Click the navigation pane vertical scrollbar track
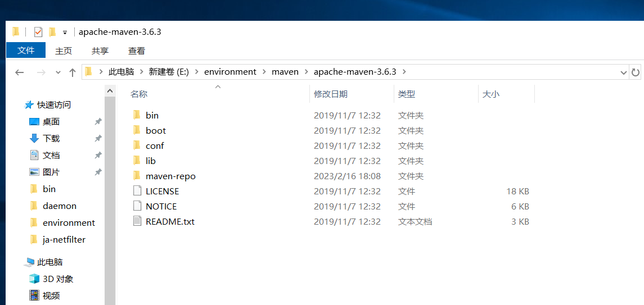The image size is (644, 305). coord(110,201)
